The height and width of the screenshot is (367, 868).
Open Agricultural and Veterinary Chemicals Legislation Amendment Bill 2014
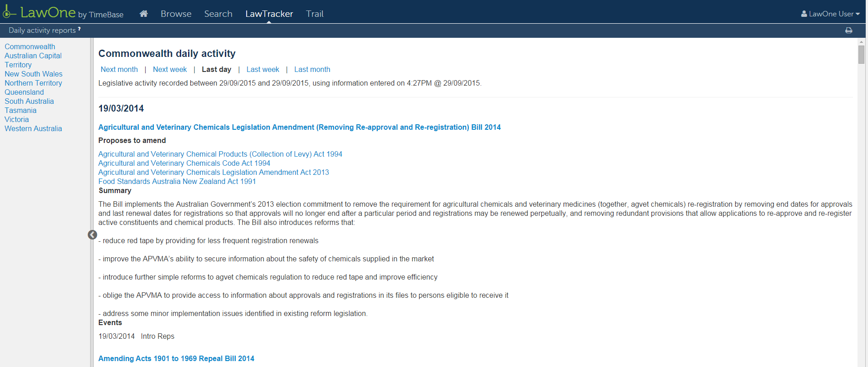(x=299, y=127)
